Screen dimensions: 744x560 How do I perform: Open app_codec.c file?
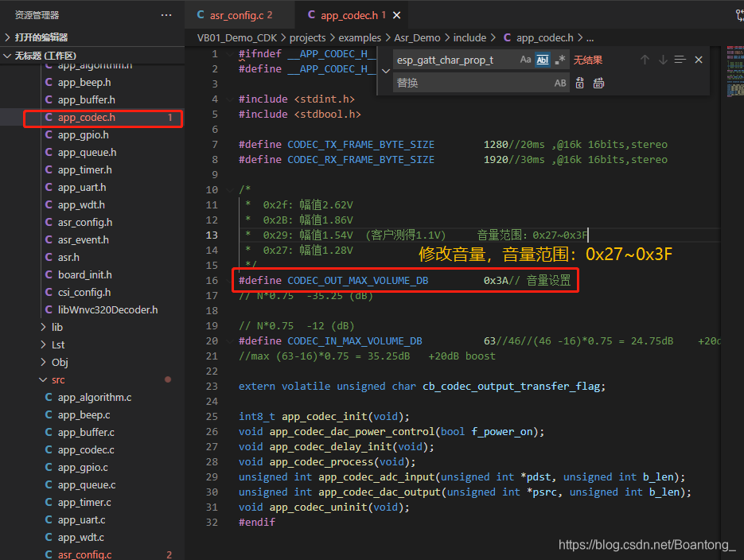pos(86,450)
